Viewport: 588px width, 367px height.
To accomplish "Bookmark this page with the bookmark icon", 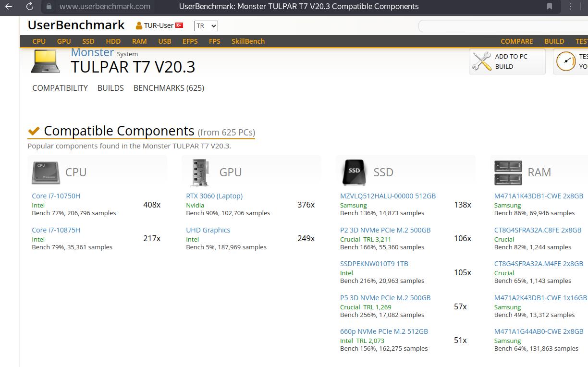I will 550,7.
